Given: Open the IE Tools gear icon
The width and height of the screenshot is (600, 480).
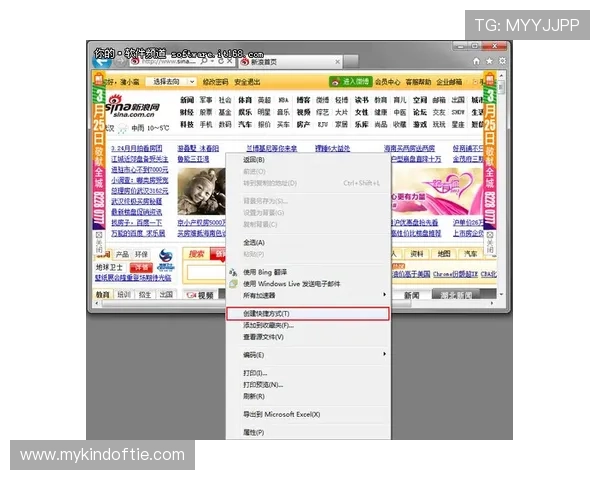Looking at the screenshot, I should tap(502, 61).
